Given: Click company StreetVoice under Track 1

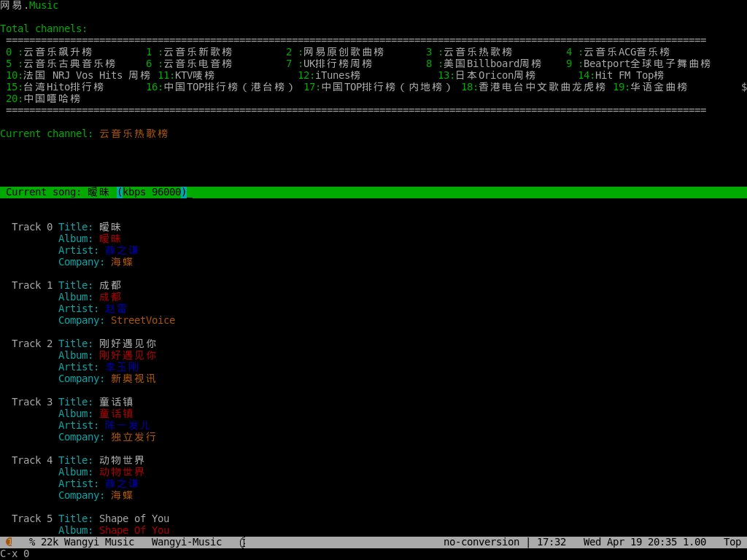Looking at the screenshot, I should (142, 320).
